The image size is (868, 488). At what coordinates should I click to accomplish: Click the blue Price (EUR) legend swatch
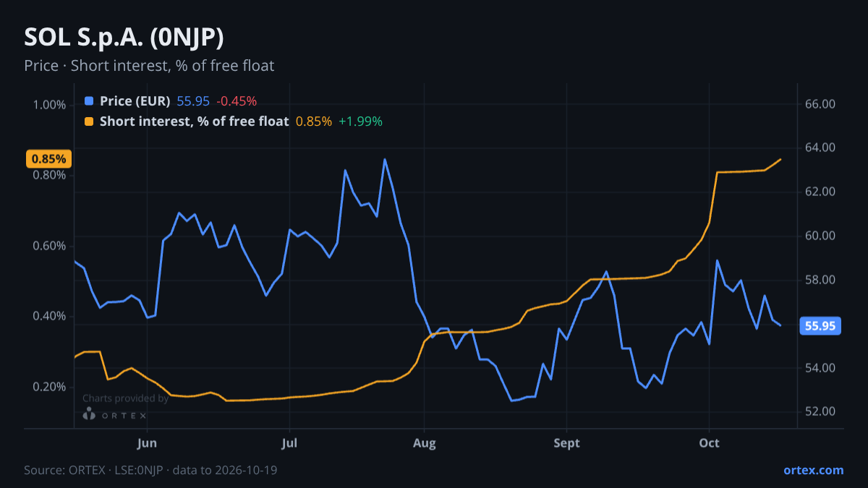[x=89, y=101]
